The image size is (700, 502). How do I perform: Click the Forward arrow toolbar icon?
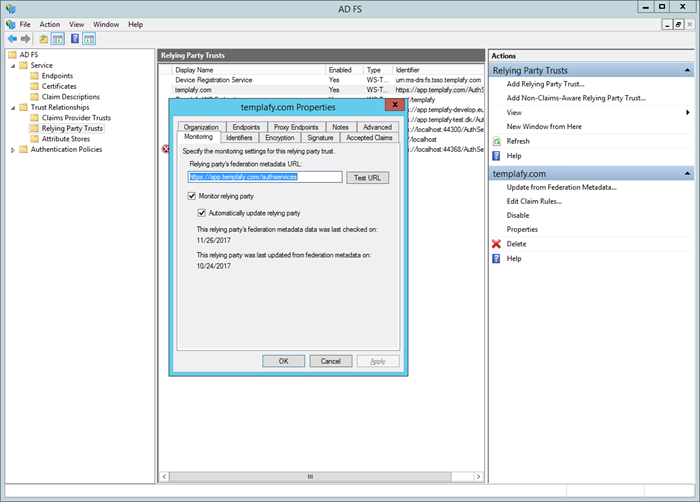click(x=25, y=39)
